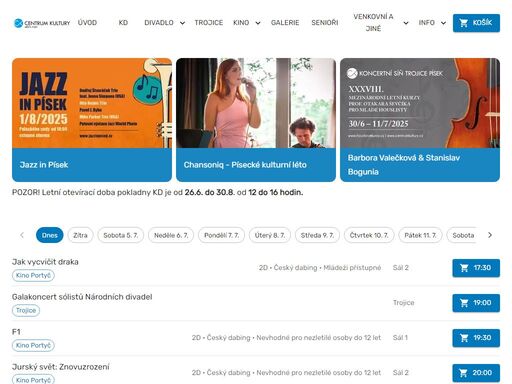Select the Pondělí 7. 7. date chip
This screenshot has height=384, width=512.
click(x=221, y=235)
